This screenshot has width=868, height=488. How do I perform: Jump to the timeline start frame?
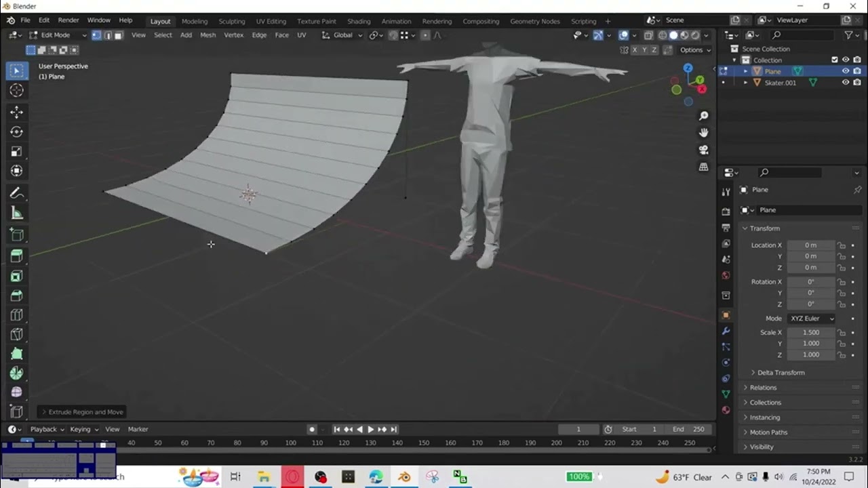(337, 429)
